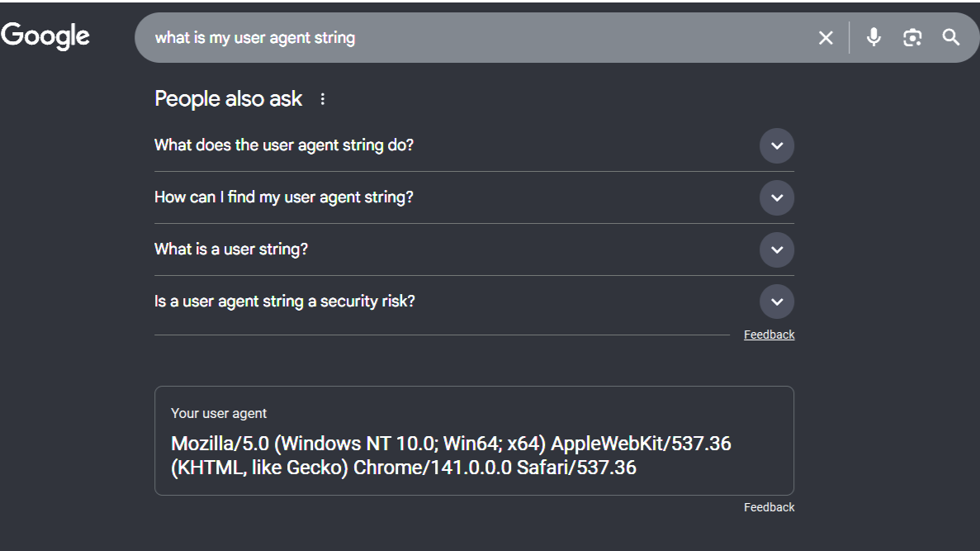Screen dimensions: 980x551
Task: Select the question text about finding user agents
Action: click(x=284, y=197)
